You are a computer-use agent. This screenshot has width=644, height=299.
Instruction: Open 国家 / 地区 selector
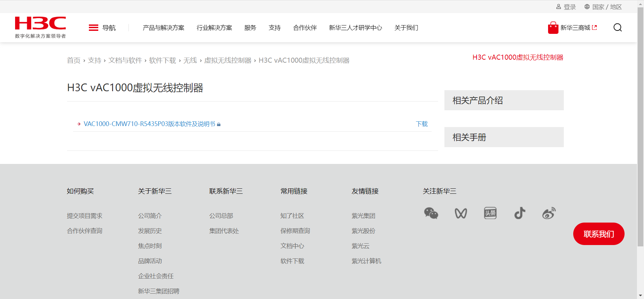click(607, 7)
